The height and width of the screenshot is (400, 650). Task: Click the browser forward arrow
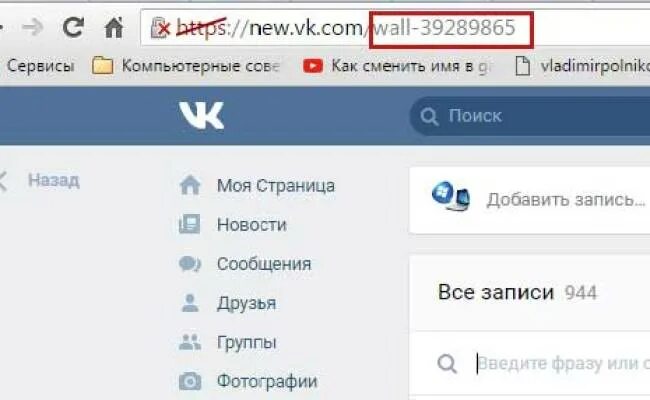coord(33,28)
